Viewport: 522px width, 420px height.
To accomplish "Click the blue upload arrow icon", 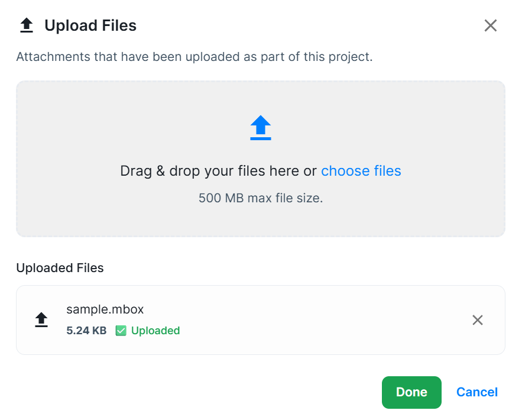I will point(261,128).
